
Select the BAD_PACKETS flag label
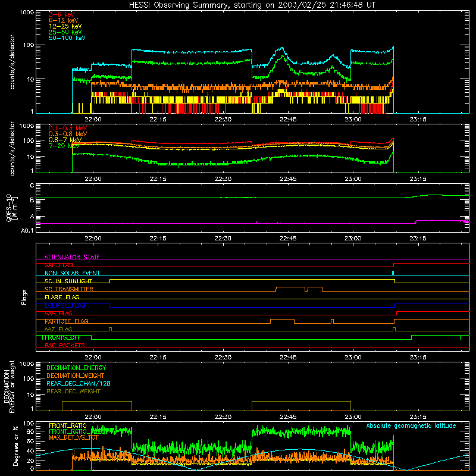tap(65, 345)
